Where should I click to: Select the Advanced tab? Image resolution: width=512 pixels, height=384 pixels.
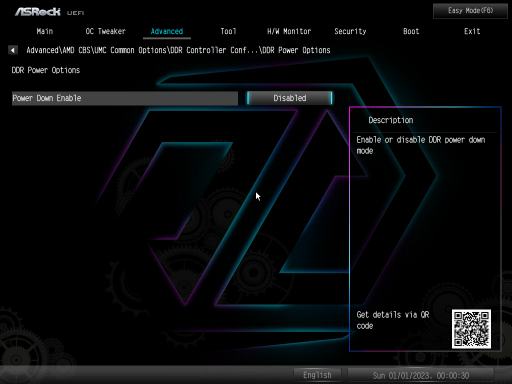(167, 31)
